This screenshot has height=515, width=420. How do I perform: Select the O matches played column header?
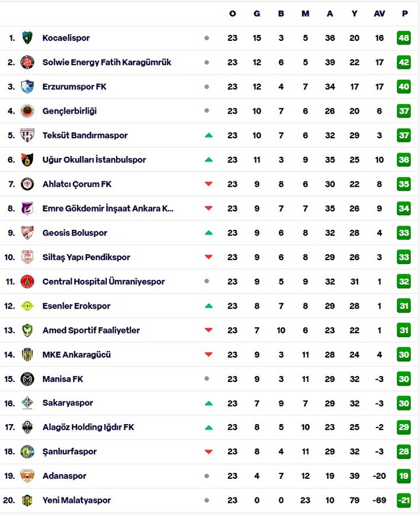tap(233, 13)
